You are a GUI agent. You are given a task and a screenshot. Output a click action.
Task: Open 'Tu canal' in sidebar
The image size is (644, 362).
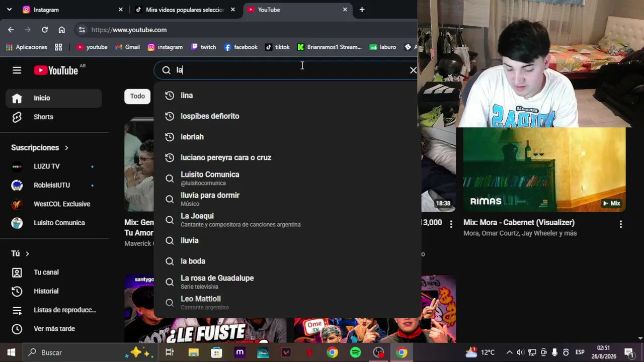point(54,273)
